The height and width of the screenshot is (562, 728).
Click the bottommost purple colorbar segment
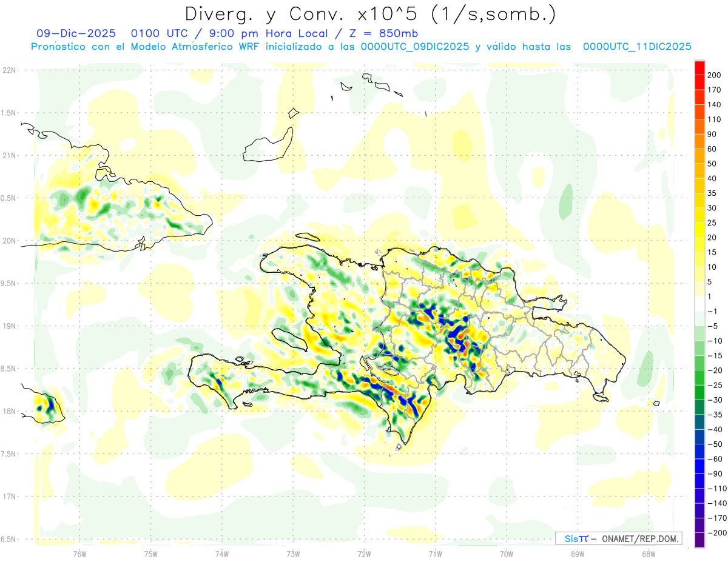pos(699,540)
